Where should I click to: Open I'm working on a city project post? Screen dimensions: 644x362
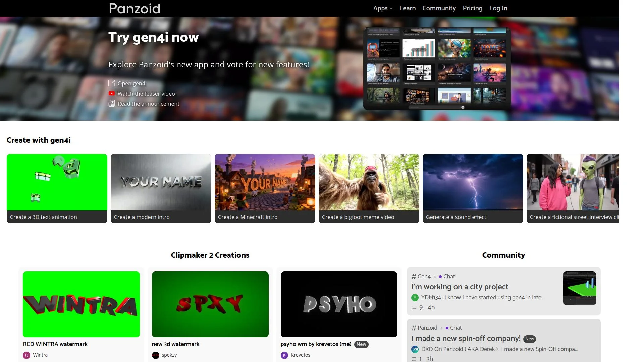coord(460,287)
